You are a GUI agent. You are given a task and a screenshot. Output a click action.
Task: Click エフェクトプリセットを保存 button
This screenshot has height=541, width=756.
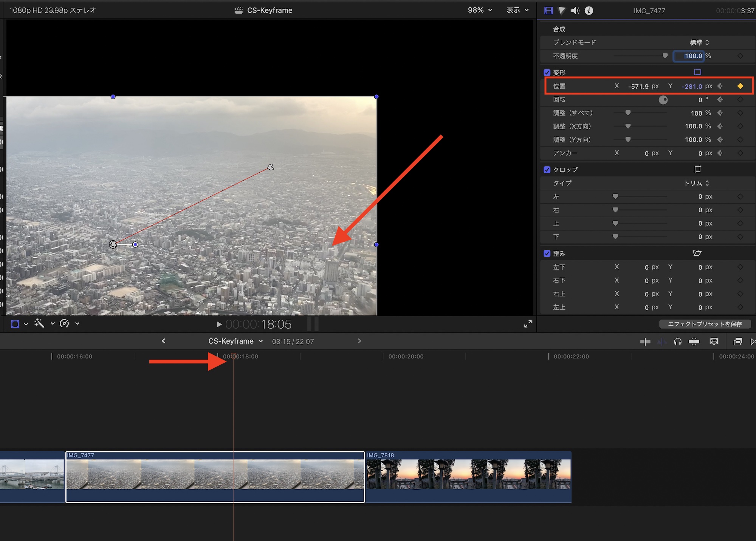(705, 324)
